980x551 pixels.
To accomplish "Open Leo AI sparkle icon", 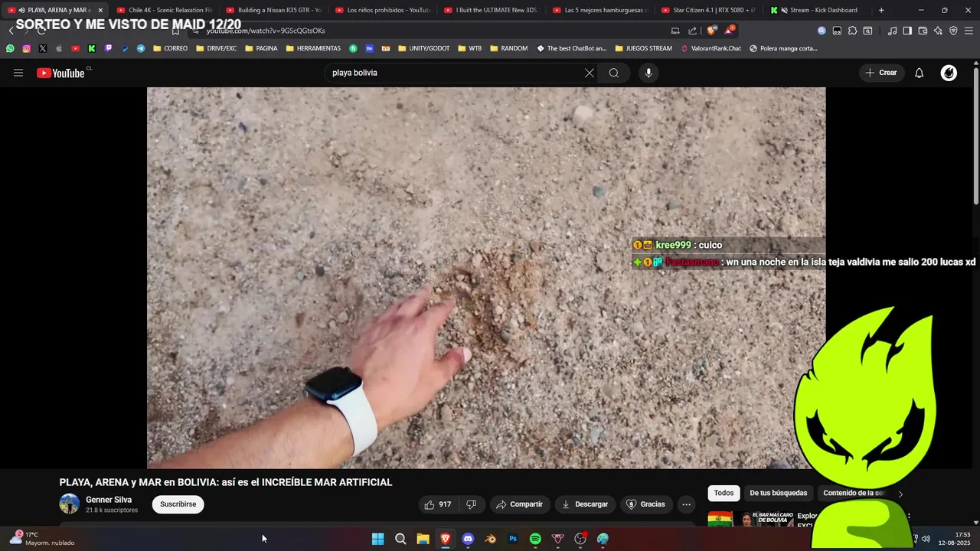I will point(938,31).
